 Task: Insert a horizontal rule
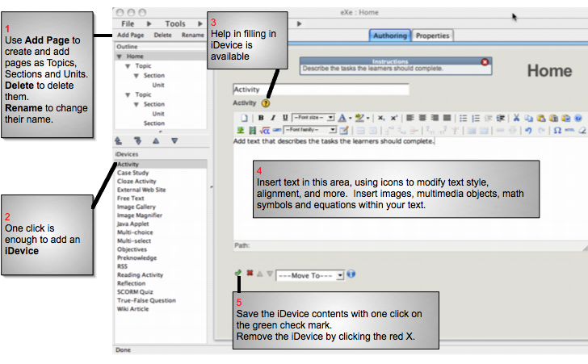point(277,130)
